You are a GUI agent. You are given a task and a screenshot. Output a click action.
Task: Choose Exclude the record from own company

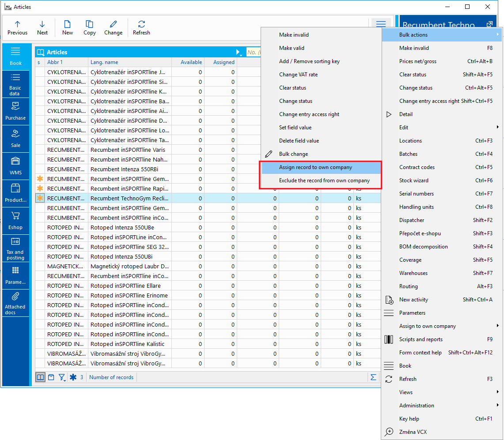point(321,181)
